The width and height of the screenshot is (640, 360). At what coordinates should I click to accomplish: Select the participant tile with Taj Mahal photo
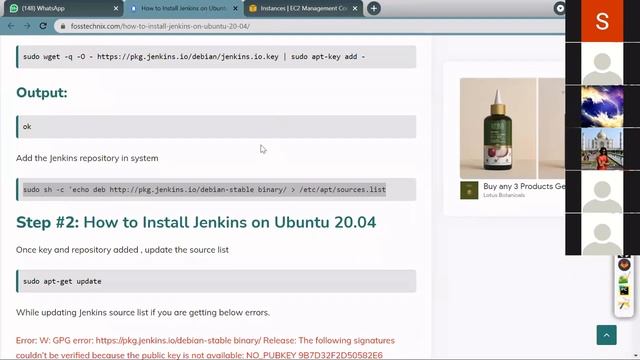click(602, 149)
